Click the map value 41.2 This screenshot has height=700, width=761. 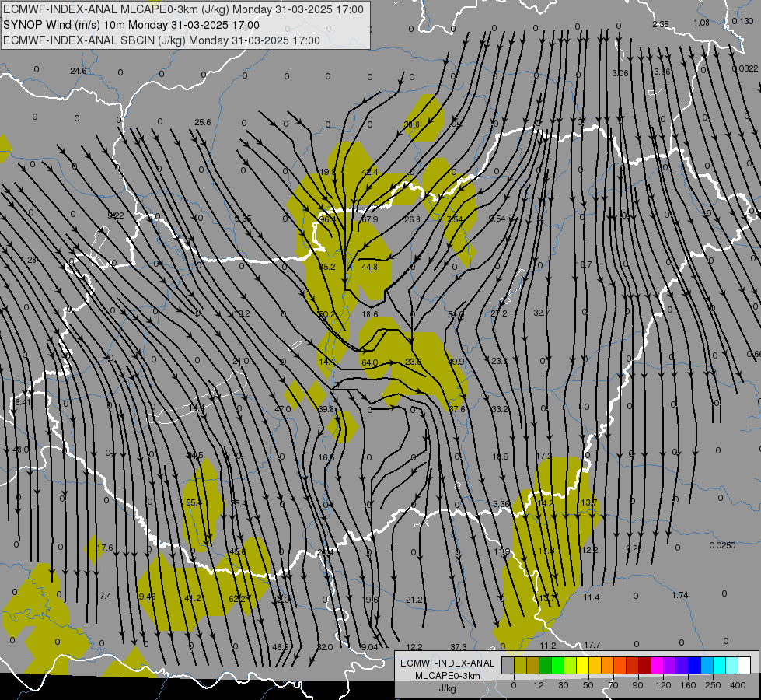[193, 598]
